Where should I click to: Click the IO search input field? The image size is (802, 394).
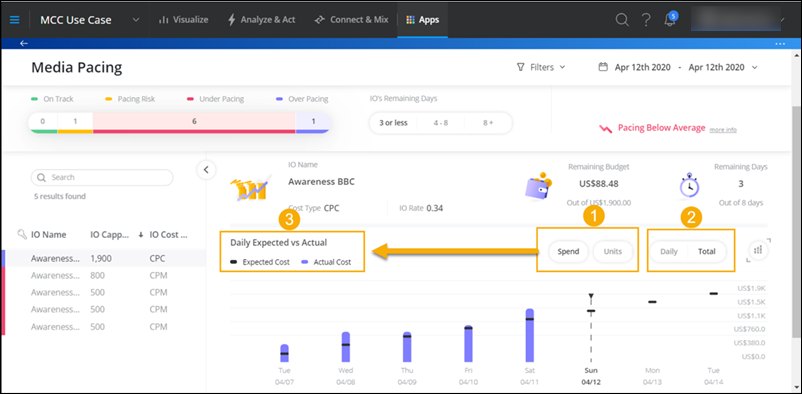[x=102, y=178]
